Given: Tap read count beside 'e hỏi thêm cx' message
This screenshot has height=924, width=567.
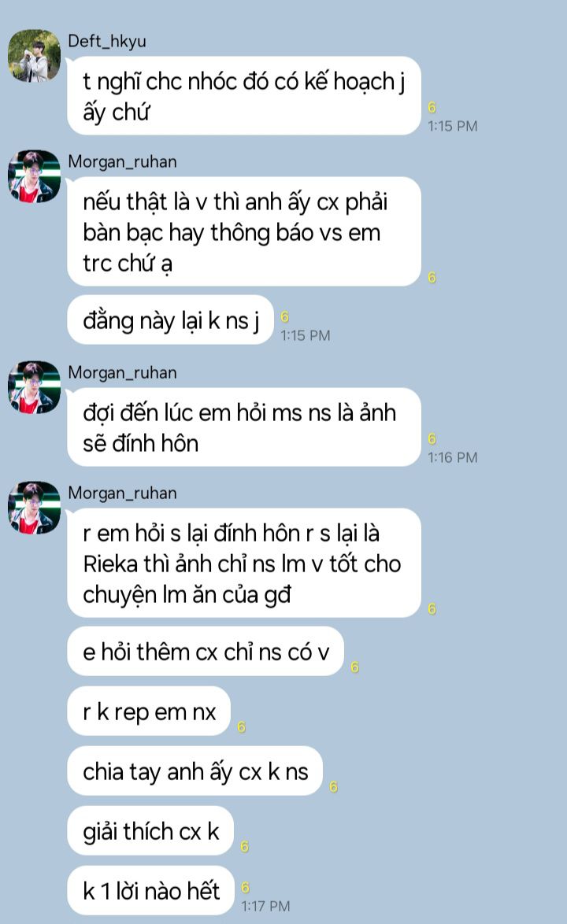Looking at the screenshot, I should [x=355, y=667].
